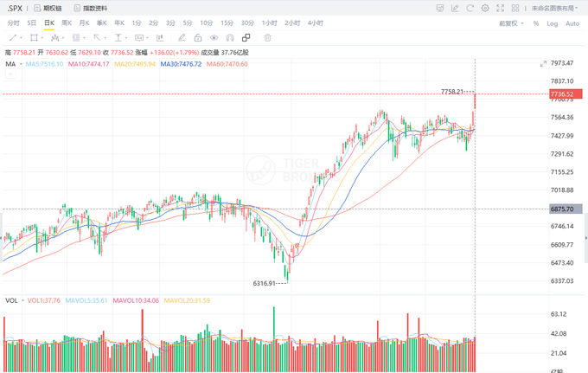Select the price range measure tool
This screenshot has width=588, height=373.
pyautogui.click(x=118, y=37)
